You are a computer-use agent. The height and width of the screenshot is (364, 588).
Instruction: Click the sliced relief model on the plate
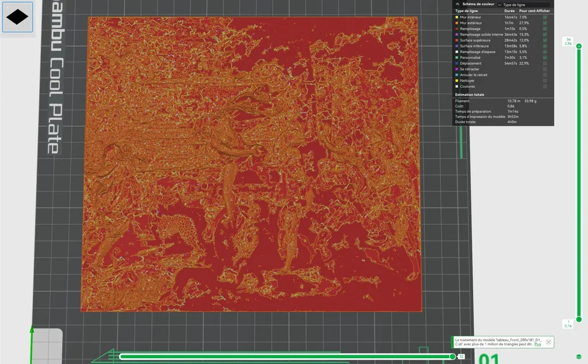(251, 164)
